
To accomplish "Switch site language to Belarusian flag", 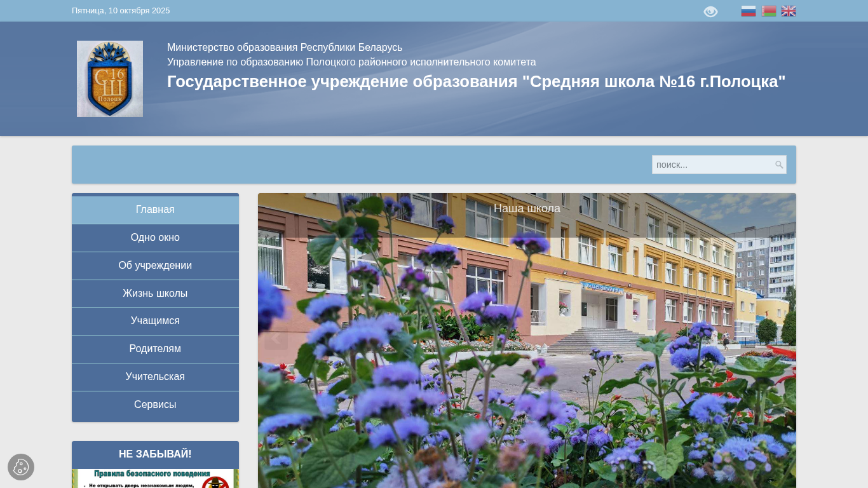I will click(769, 11).
